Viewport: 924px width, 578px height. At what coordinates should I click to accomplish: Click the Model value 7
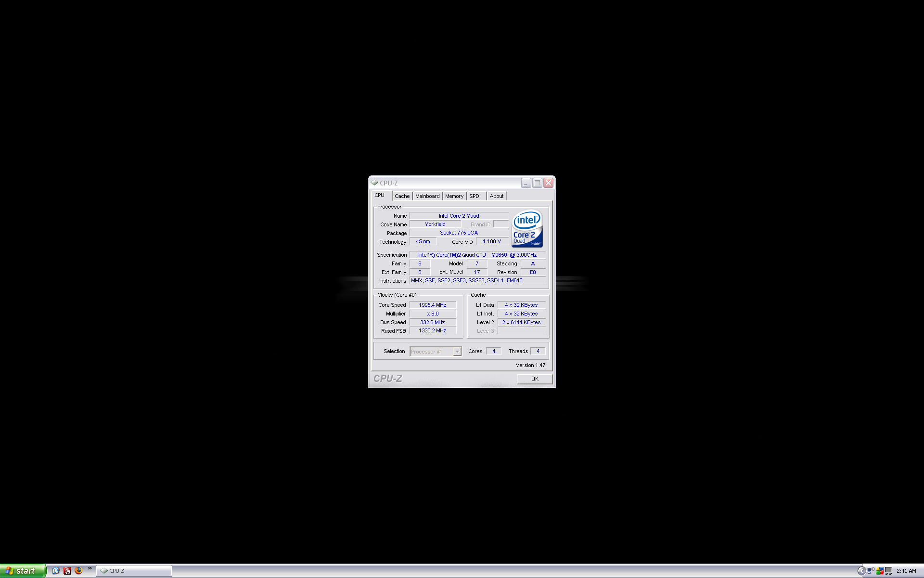477,264
